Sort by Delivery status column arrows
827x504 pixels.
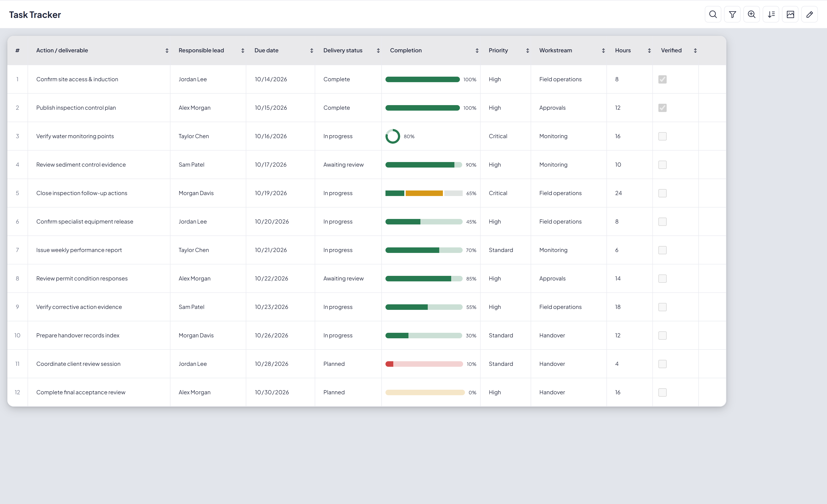[378, 51]
